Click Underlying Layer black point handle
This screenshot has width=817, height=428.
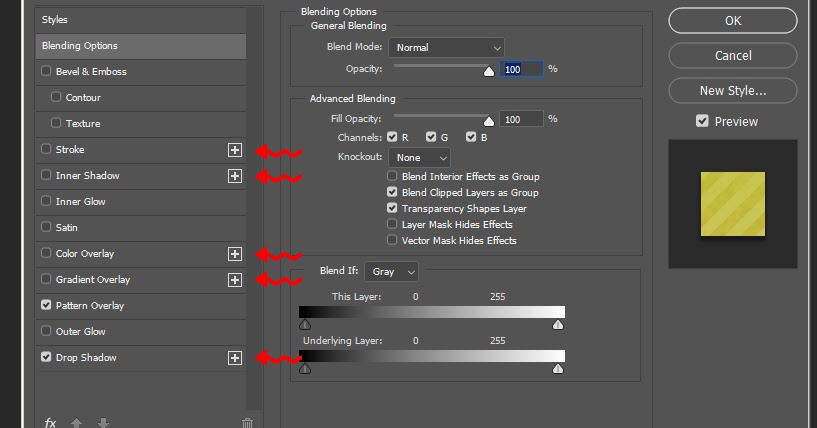[x=305, y=369]
